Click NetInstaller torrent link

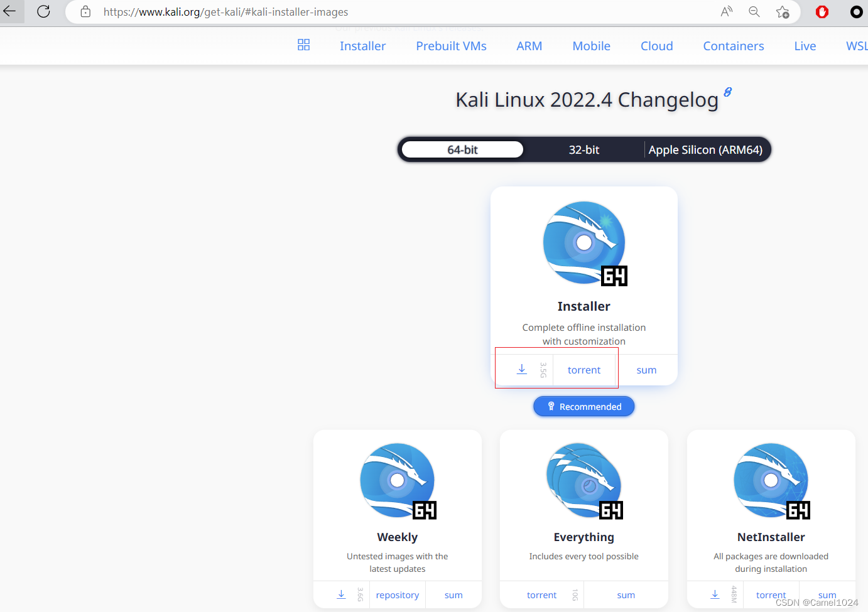[771, 594]
